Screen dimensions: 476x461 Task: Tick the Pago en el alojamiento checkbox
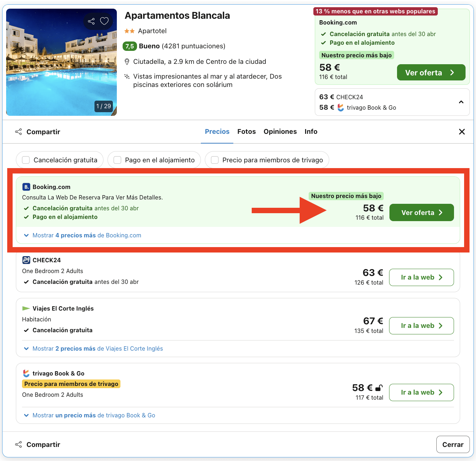[x=118, y=160]
